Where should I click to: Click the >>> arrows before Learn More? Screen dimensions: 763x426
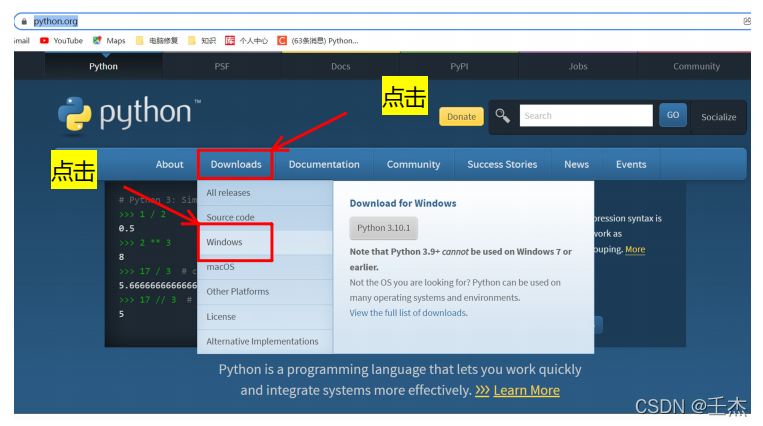[x=482, y=390]
